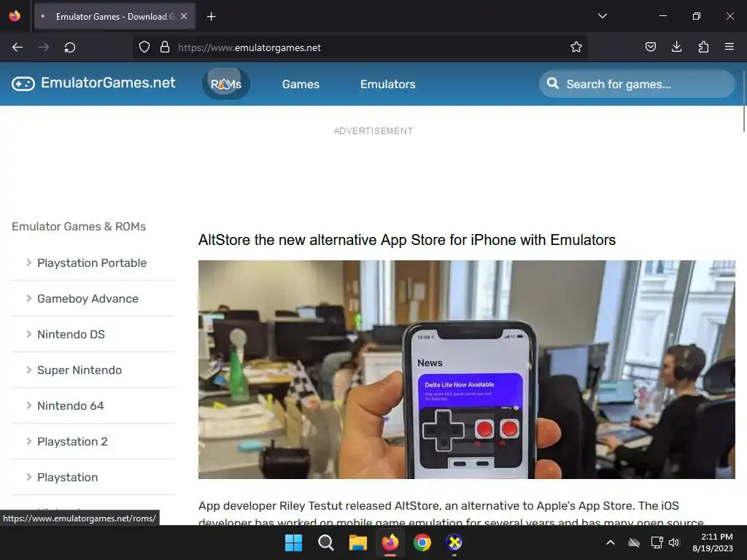Image resolution: width=747 pixels, height=560 pixels.
Task: Launch Google Chrome from taskbar
Action: tap(422, 542)
